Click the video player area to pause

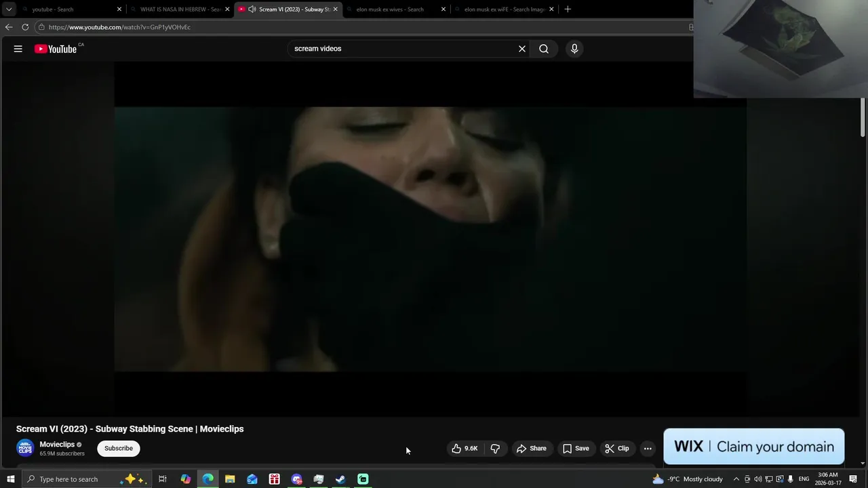click(x=431, y=239)
